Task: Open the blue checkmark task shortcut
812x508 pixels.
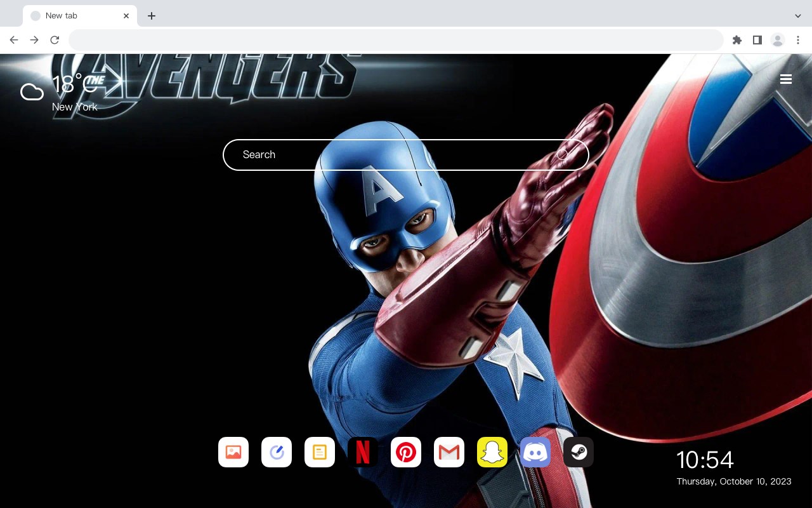Action: (277, 452)
